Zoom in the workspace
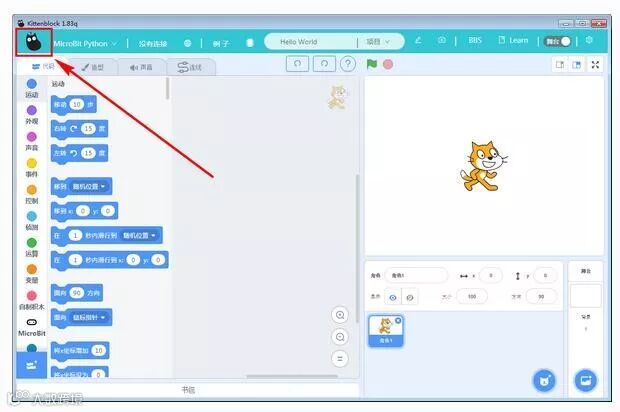 click(340, 315)
